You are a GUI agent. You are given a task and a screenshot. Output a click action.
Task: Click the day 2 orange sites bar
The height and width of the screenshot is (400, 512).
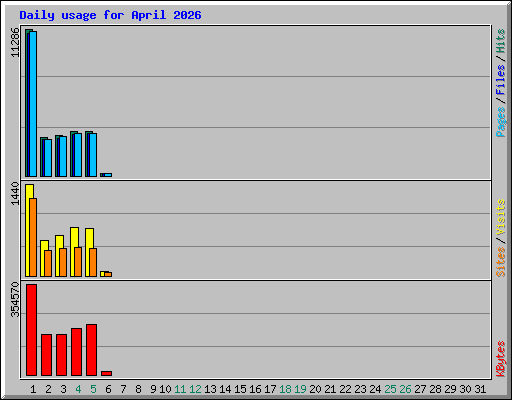48,263
